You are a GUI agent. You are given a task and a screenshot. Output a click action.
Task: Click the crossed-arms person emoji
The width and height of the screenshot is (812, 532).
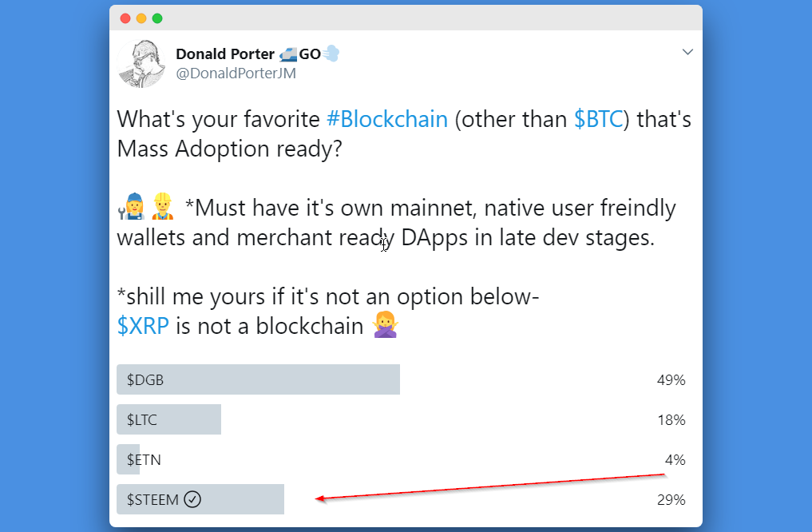point(386,326)
